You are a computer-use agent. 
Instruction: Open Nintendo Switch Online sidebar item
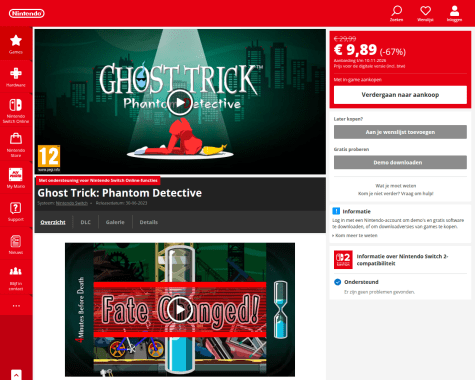pos(16,111)
